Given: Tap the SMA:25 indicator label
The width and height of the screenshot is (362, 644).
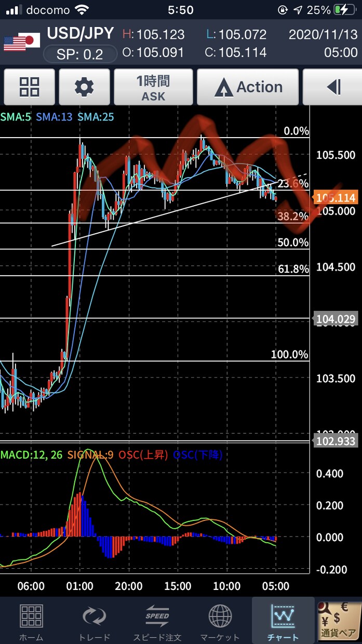Looking at the screenshot, I should pos(96,117).
